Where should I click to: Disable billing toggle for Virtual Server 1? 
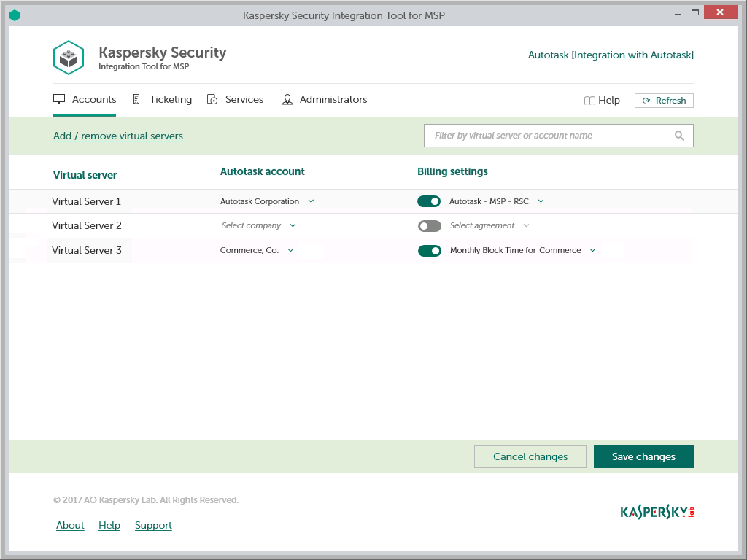point(429,201)
